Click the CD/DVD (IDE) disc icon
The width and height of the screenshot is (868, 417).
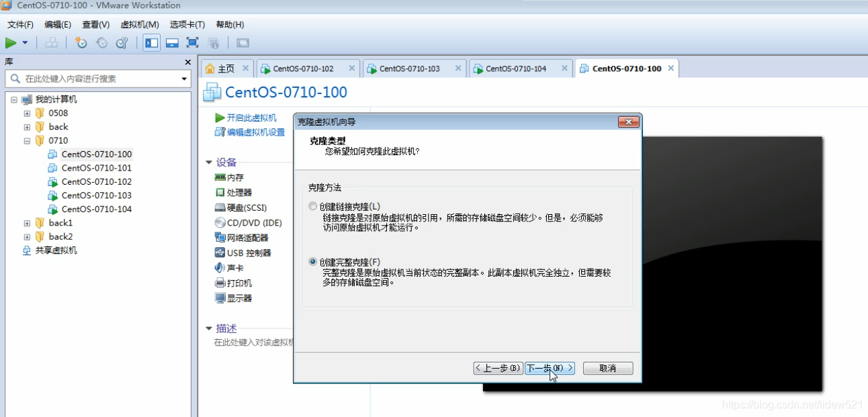pyautogui.click(x=220, y=222)
